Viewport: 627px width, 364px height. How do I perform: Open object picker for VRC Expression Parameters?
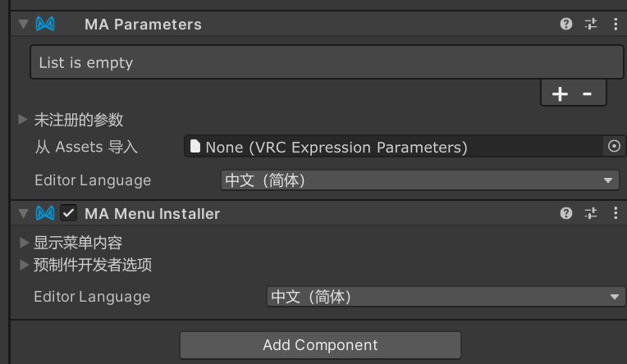tap(614, 147)
